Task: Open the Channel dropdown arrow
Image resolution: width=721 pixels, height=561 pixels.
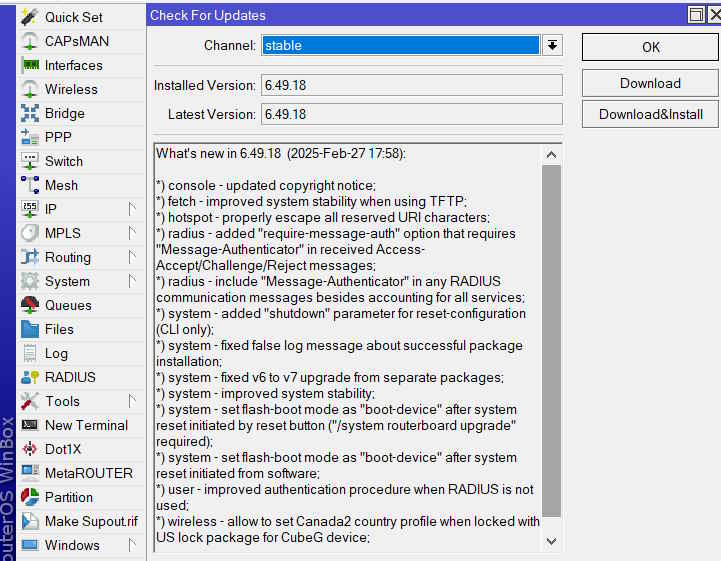Action: pos(552,46)
